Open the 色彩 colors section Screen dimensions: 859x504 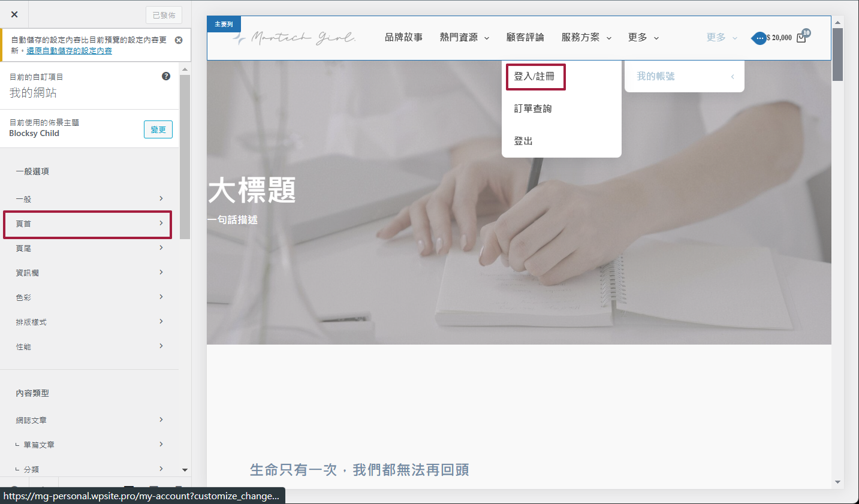pyautogui.click(x=89, y=297)
